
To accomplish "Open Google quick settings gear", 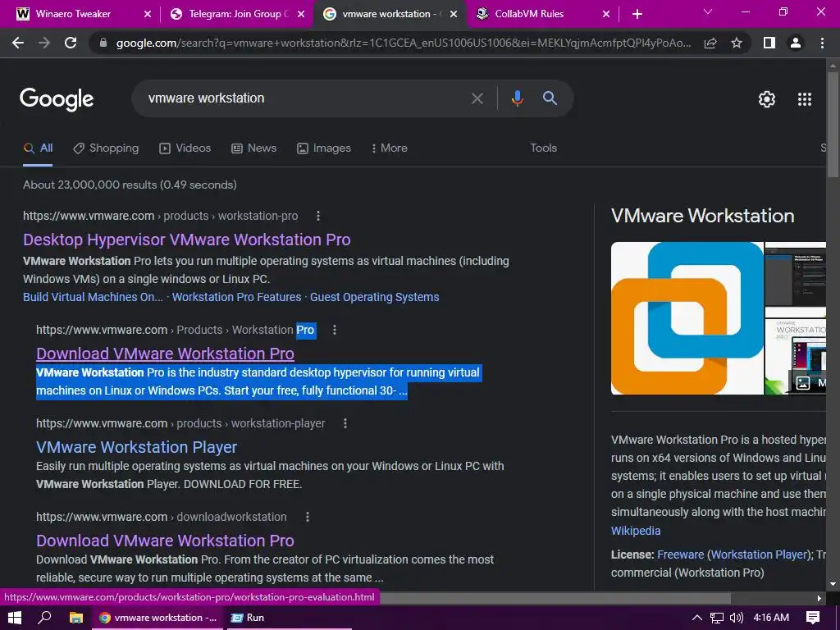I will [x=767, y=99].
